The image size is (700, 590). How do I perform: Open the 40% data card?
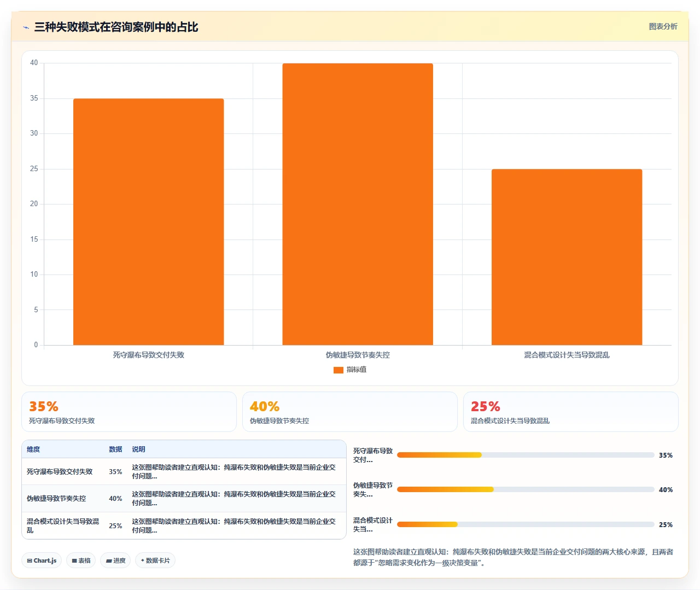[x=350, y=412]
